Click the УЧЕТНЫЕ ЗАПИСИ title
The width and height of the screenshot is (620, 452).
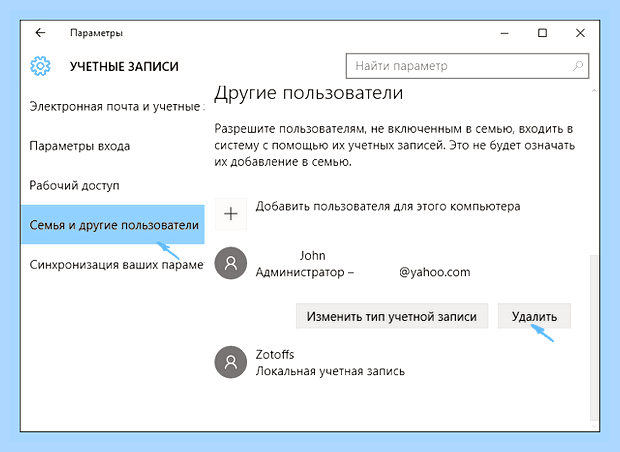pos(124,66)
